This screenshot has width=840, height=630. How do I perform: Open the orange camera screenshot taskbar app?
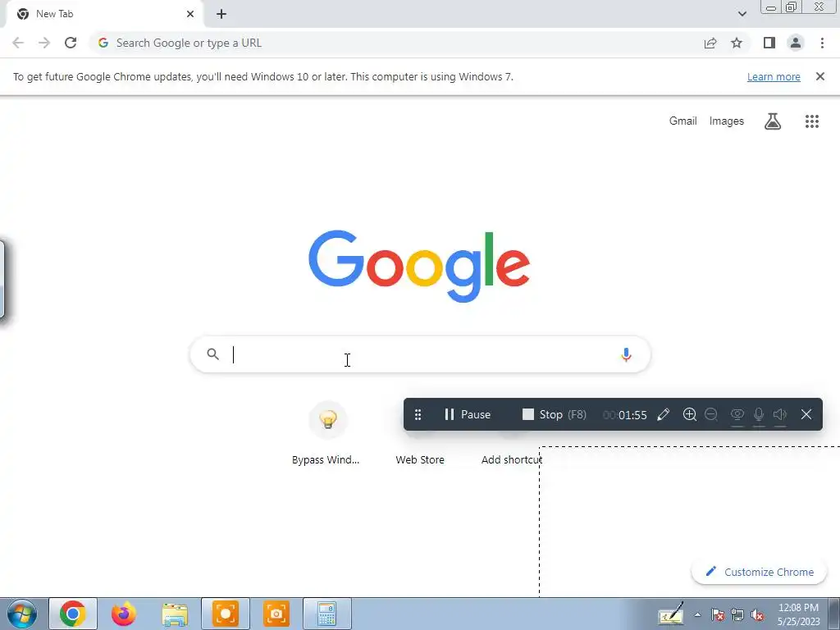pyautogui.click(x=276, y=614)
